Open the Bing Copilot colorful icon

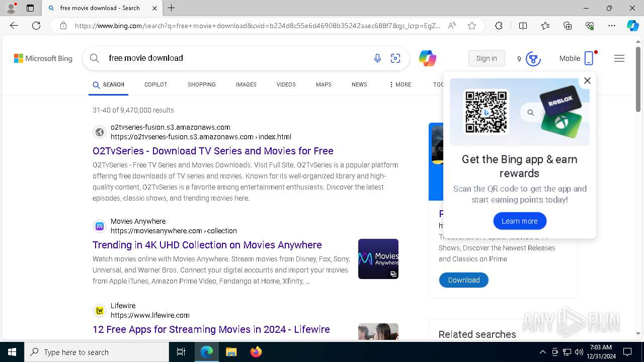coord(428,58)
